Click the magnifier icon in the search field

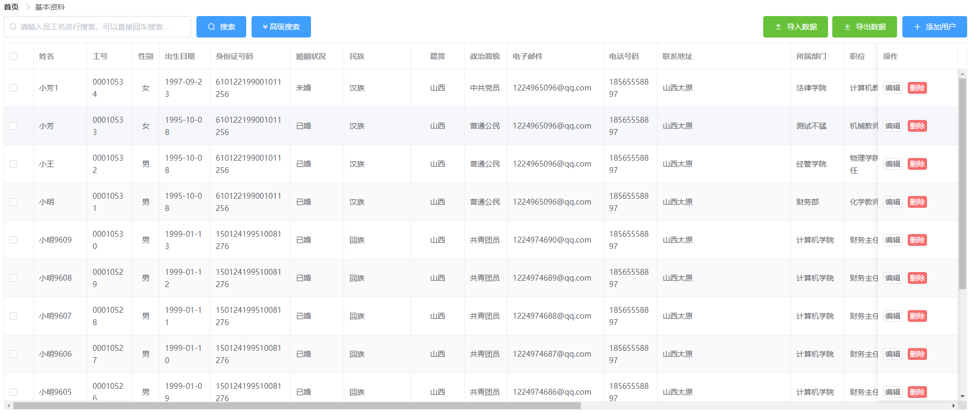click(13, 27)
